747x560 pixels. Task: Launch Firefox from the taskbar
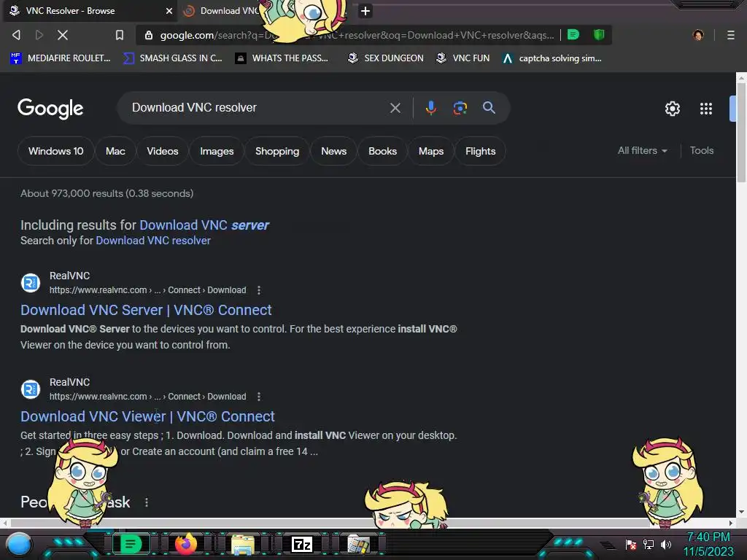tap(186, 544)
